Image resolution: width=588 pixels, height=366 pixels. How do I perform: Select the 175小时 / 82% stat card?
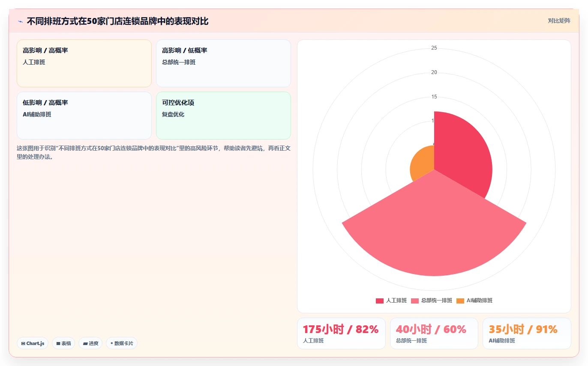click(341, 333)
